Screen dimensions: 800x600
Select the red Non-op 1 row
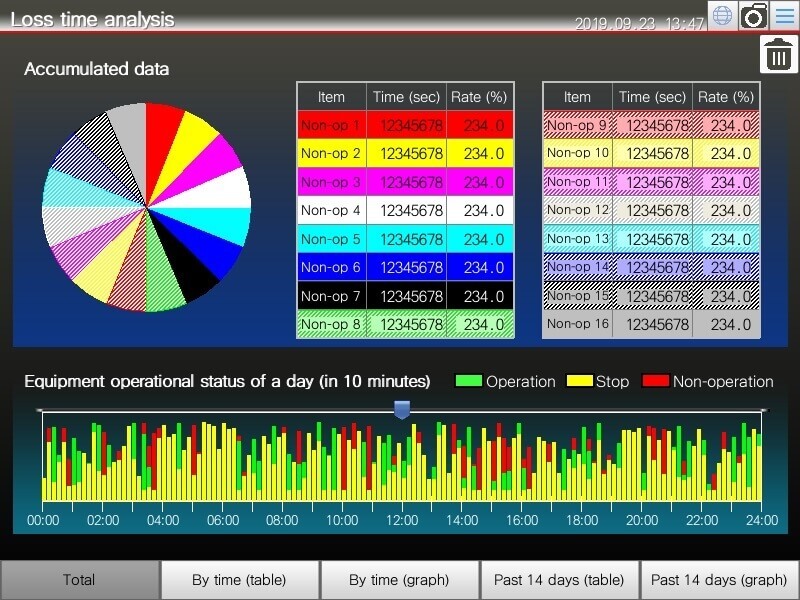[405, 125]
